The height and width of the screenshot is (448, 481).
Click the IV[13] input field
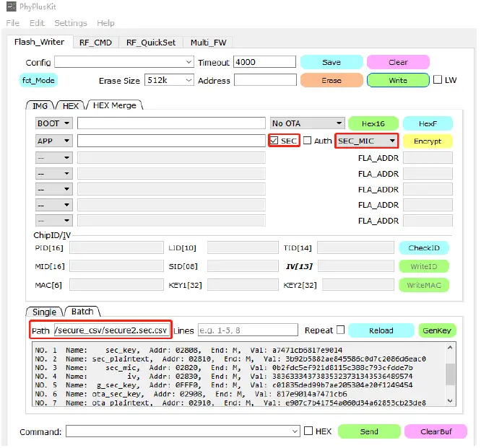pos(356,266)
